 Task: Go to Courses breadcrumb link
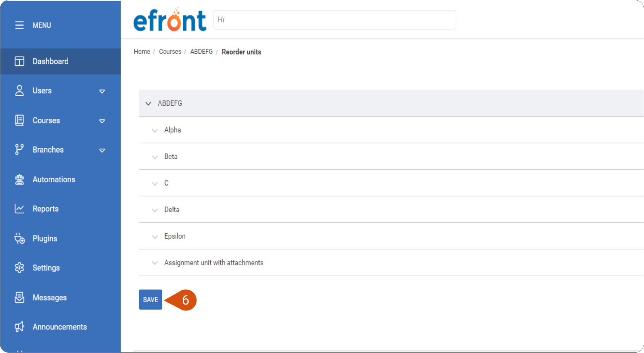click(170, 52)
